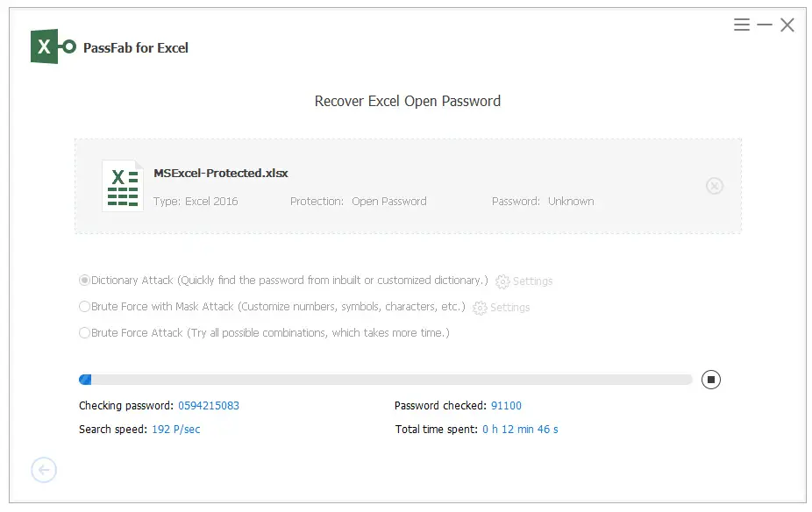Click the Password checked count 91100
The image size is (812, 512).
coord(506,405)
